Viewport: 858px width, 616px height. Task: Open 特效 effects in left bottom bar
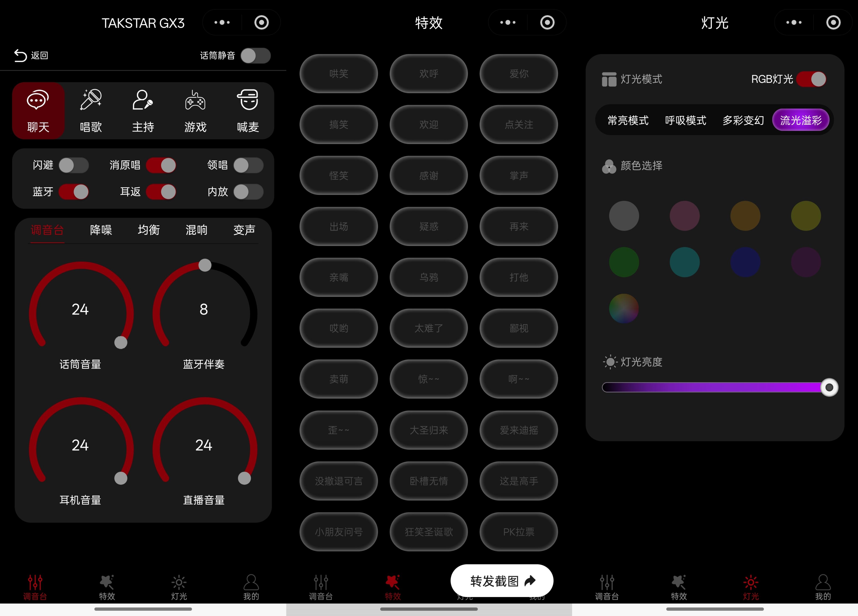pos(107,587)
